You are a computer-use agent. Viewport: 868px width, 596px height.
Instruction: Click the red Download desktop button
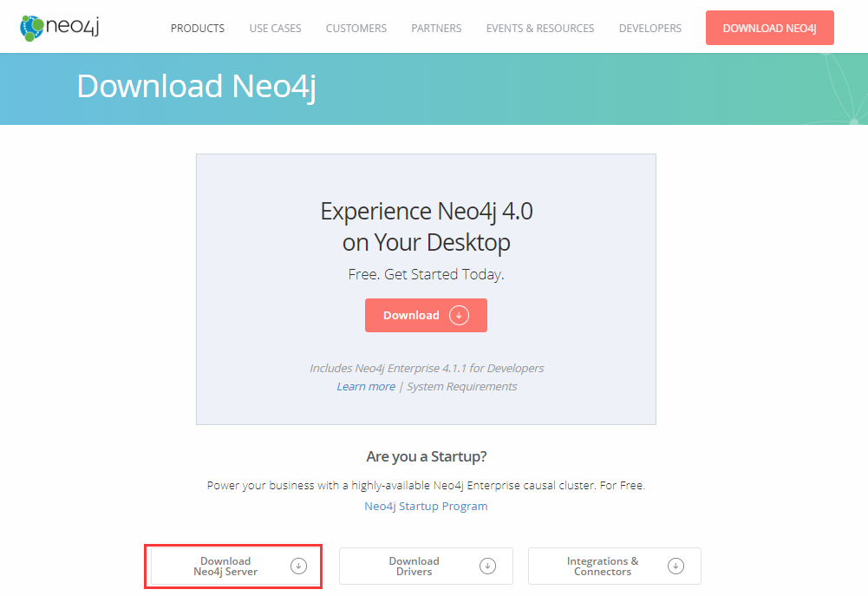click(426, 315)
